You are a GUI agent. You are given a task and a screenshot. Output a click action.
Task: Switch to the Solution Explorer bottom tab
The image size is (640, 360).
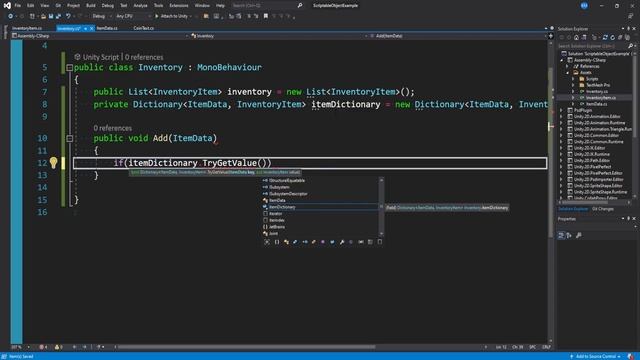point(573,209)
